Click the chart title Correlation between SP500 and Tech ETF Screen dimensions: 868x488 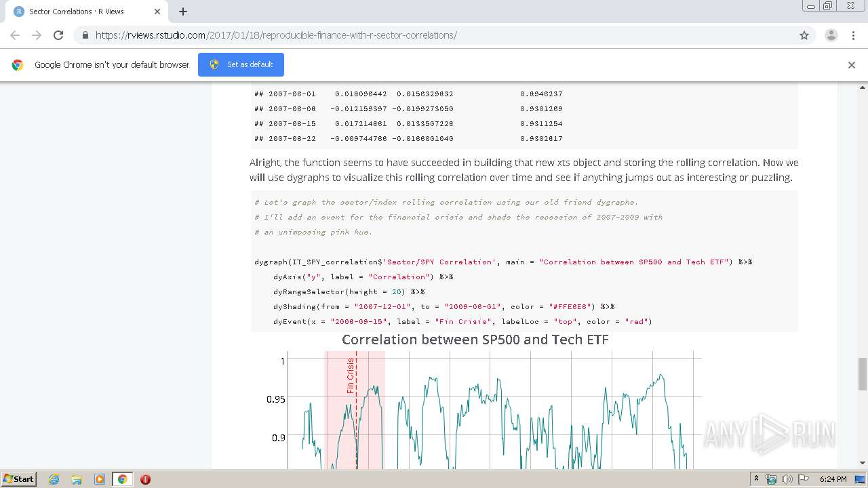click(475, 340)
